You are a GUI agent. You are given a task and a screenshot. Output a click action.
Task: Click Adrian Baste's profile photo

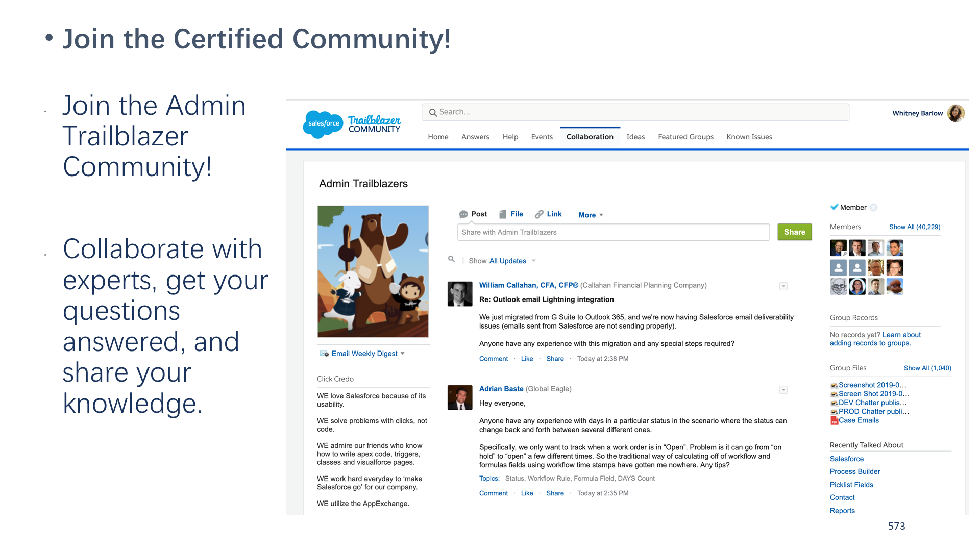tap(460, 397)
